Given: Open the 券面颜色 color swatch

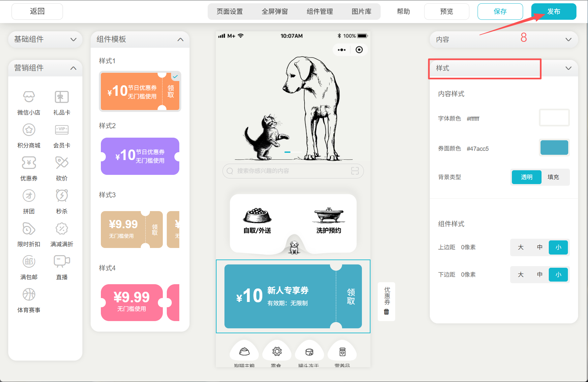Looking at the screenshot, I should (554, 148).
